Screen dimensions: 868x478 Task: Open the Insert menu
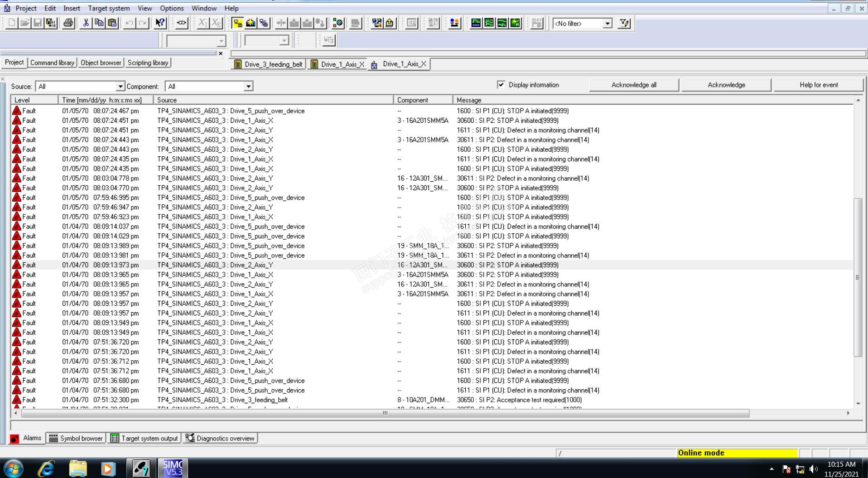(x=72, y=8)
